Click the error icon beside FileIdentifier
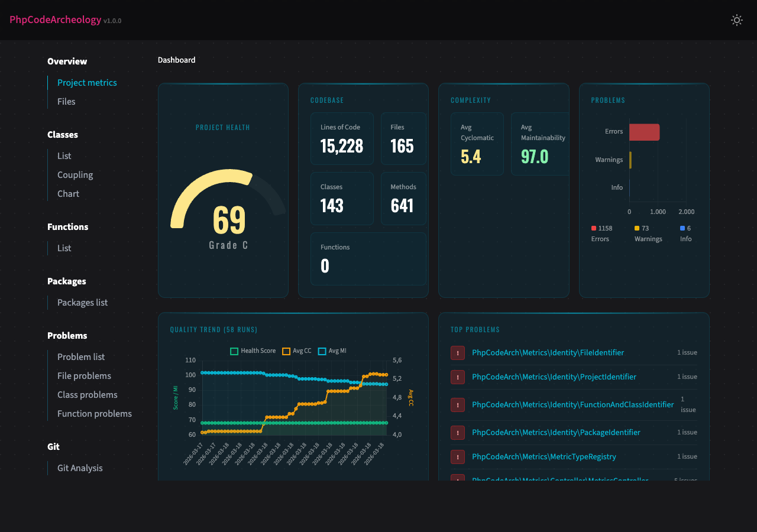 (457, 353)
